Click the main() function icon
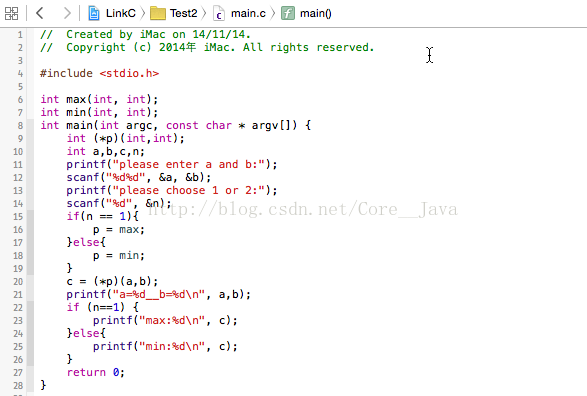 tap(288, 13)
